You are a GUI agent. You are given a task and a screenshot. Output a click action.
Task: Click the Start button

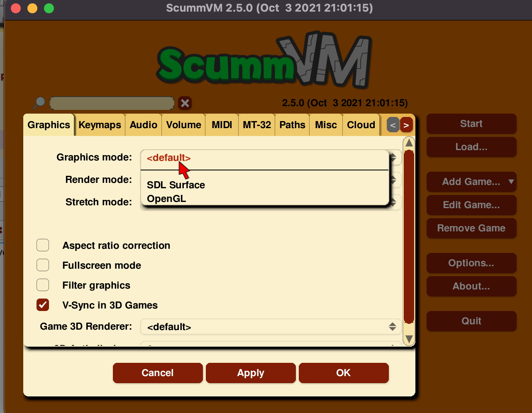pyautogui.click(x=471, y=124)
